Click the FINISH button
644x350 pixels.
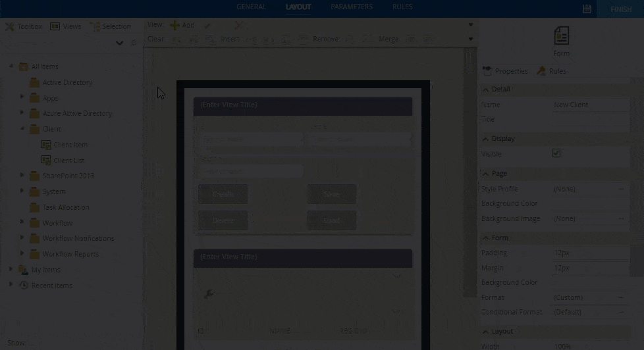pos(620,9)
